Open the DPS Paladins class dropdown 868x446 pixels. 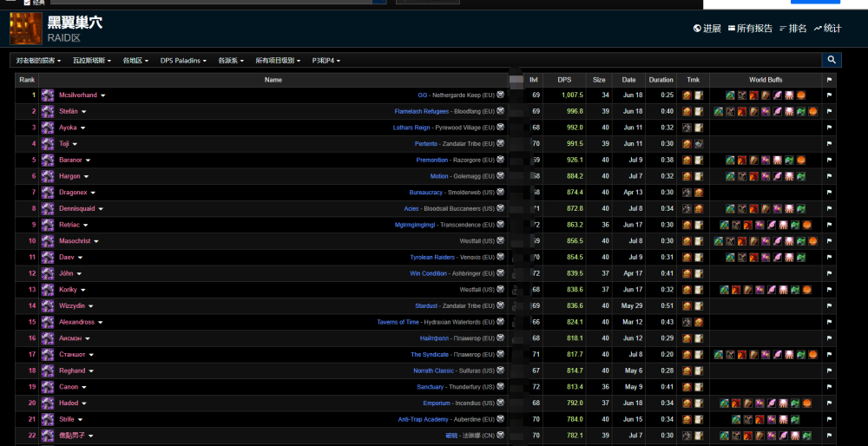pyautogui.click(x=183, y=61)
